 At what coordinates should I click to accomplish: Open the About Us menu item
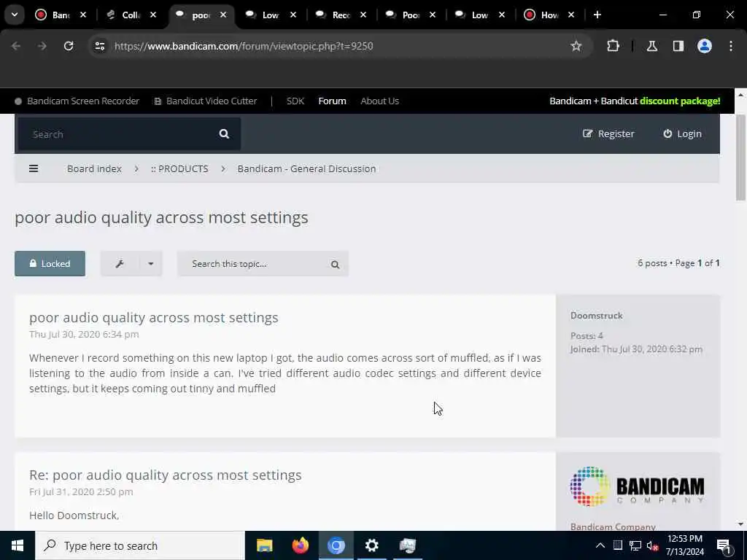tap(379, 101)
